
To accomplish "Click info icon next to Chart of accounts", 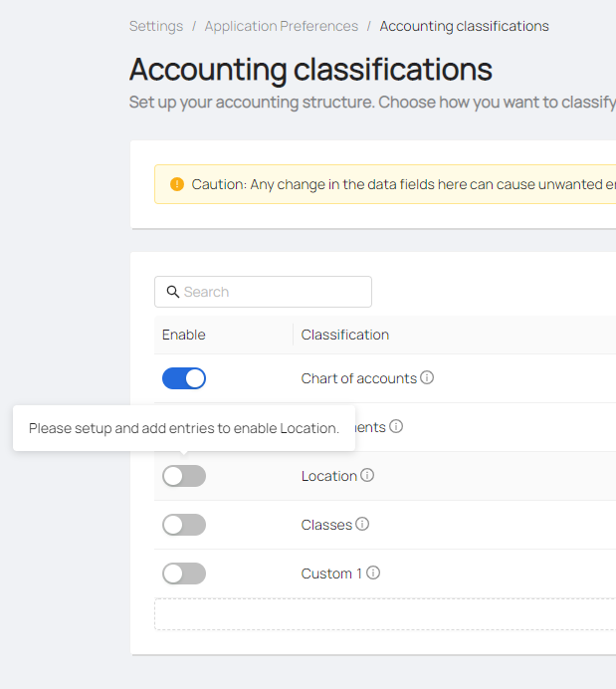I will (427, 378).
